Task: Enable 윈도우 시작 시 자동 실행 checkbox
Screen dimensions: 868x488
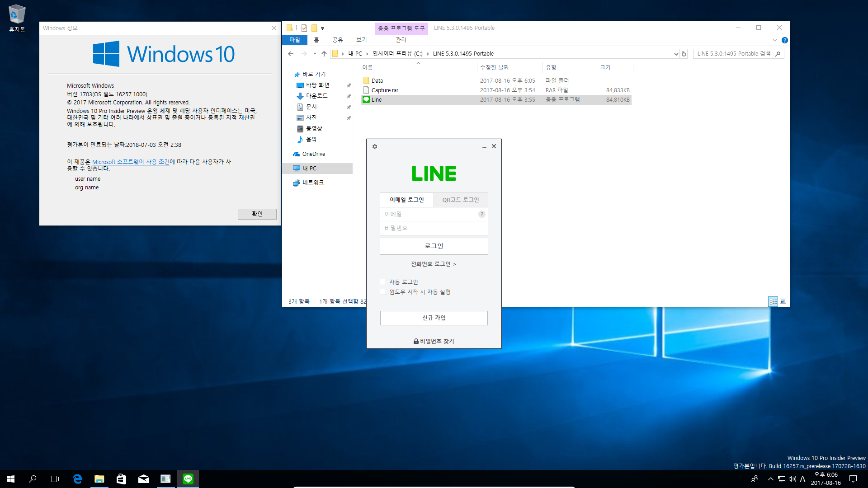Action: tap(383, 292)
